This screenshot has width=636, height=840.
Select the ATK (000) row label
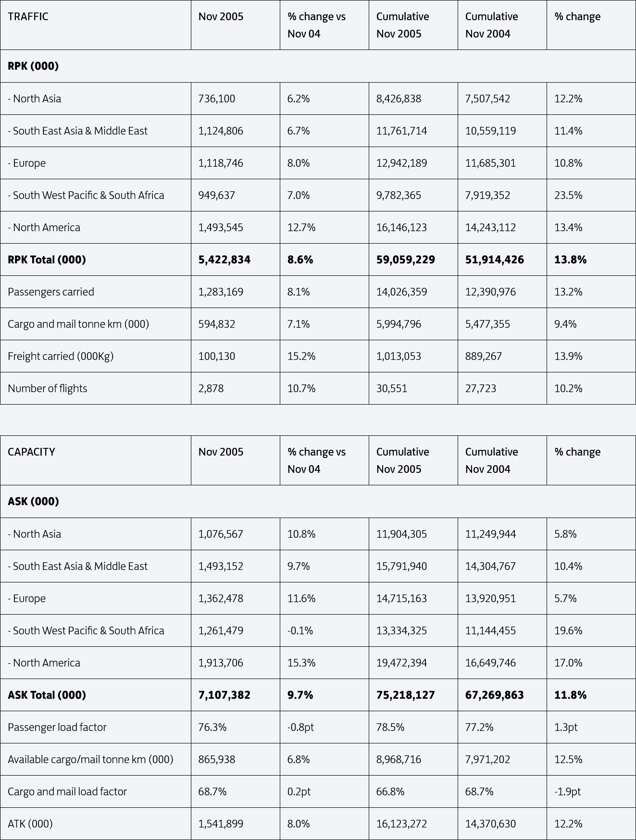click(96, 824)
